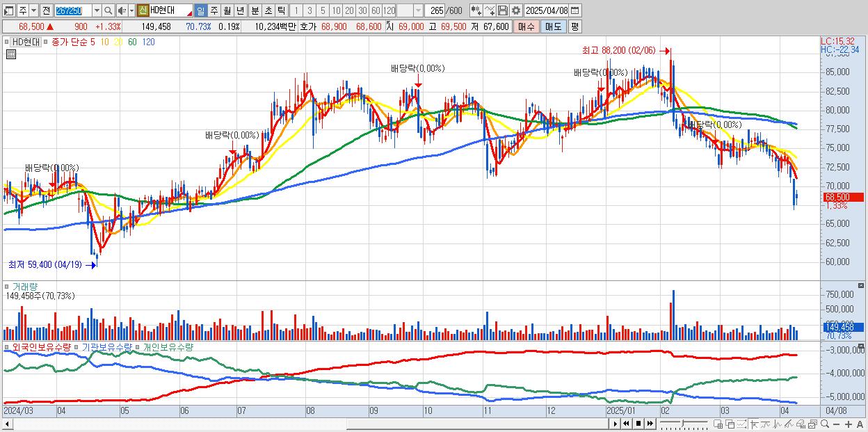
Task: Open the HD현대 stock name selector
Action: click(171, 10)
